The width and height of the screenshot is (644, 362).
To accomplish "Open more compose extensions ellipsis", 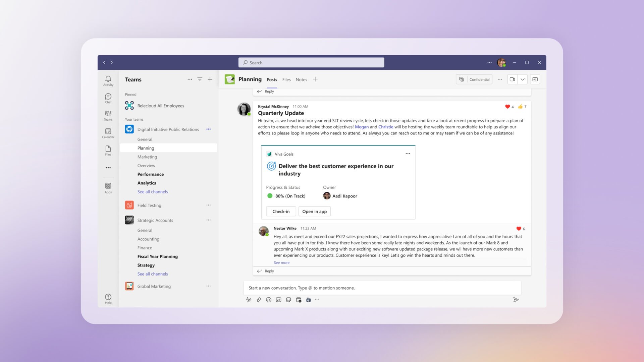I will click(317, 300).
